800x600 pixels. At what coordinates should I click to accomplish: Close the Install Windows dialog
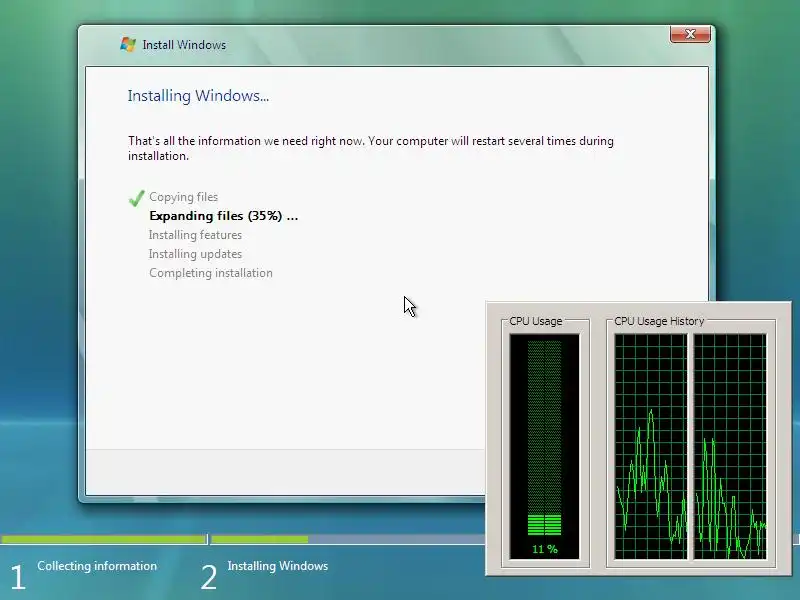coord(690,34)
